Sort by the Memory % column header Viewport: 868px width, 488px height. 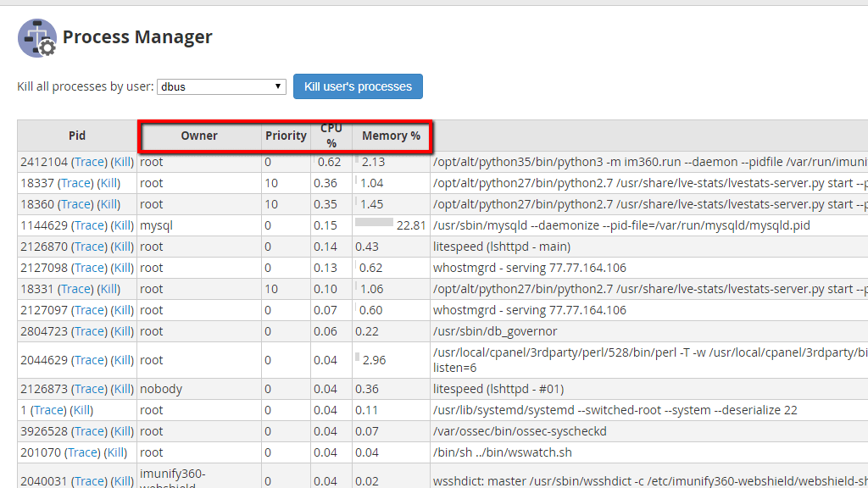tap(391, 136)
